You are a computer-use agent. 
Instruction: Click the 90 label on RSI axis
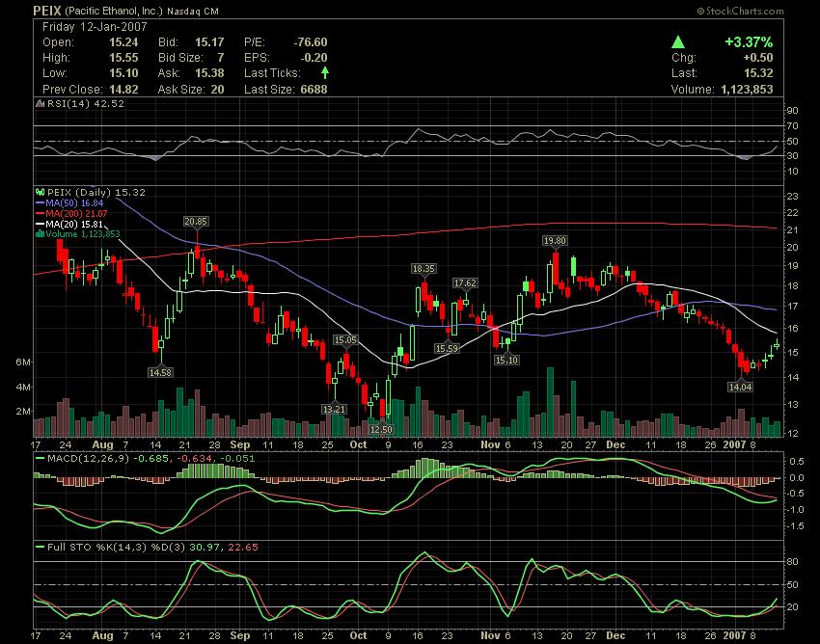coord(793,110)
